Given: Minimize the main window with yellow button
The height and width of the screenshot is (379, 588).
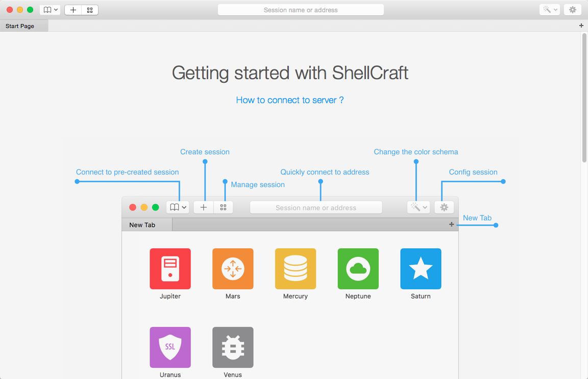Looking at the screenshot, I should 20,10.
